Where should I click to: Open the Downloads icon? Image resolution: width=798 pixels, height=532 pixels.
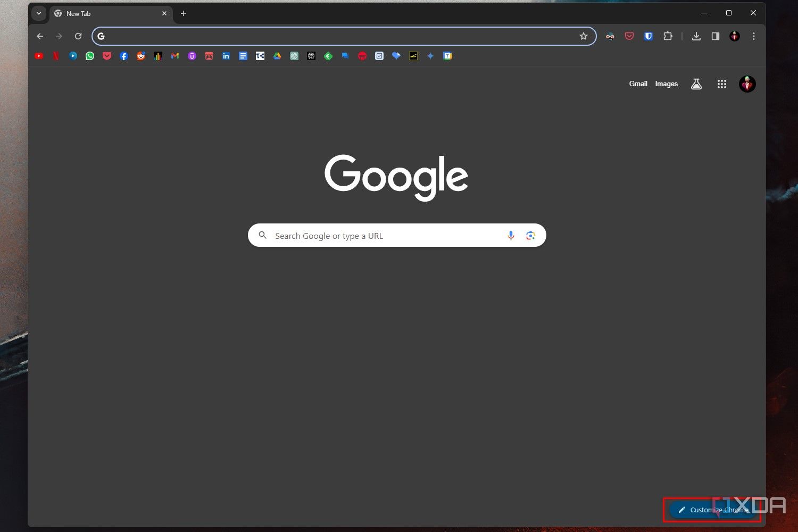point(696,36)
